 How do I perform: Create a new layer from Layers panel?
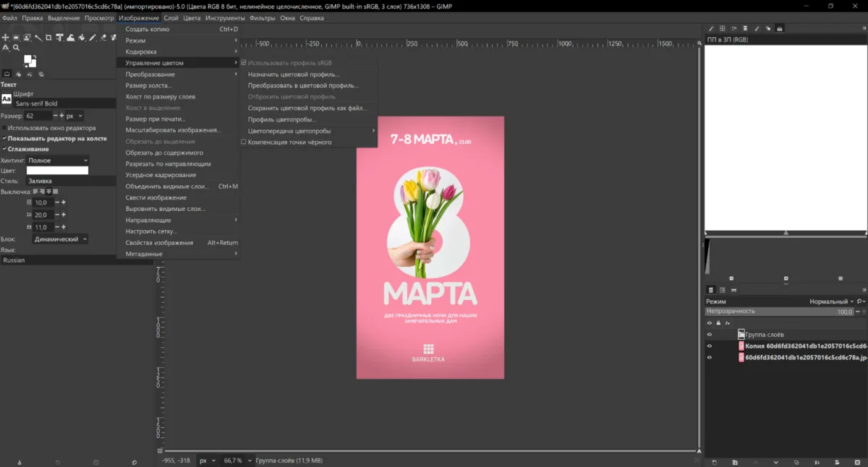[714, 462]
